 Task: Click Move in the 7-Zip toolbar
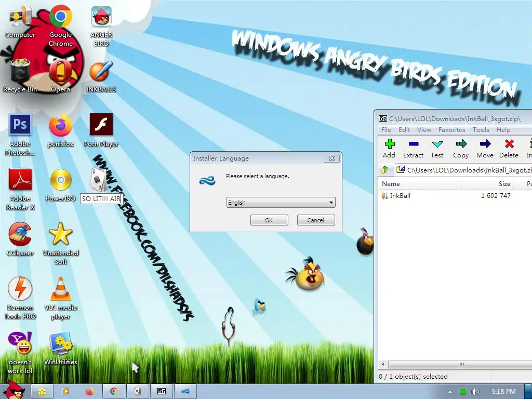[x=485, y=149]
